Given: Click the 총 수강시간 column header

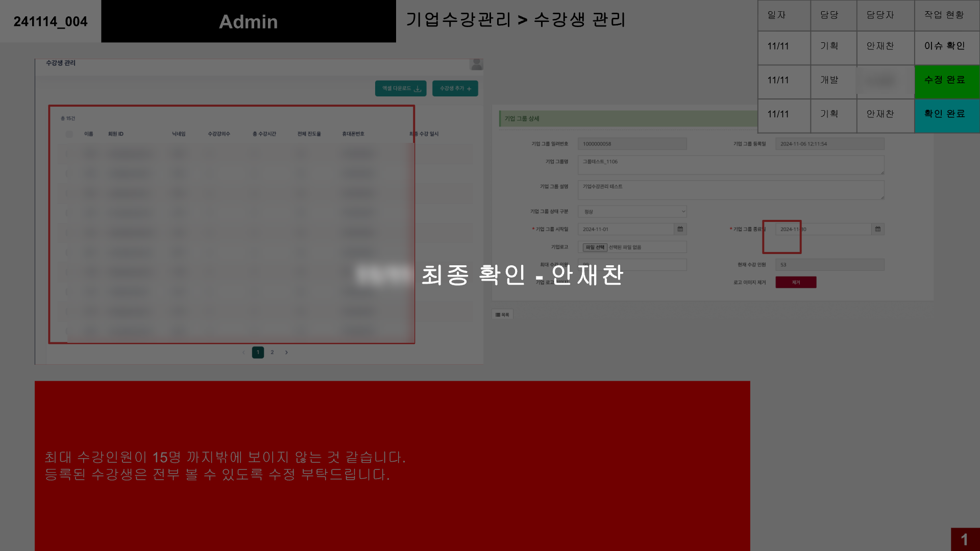Looking at the screenshot, I should pyautogui.click(x=264, y=134).
